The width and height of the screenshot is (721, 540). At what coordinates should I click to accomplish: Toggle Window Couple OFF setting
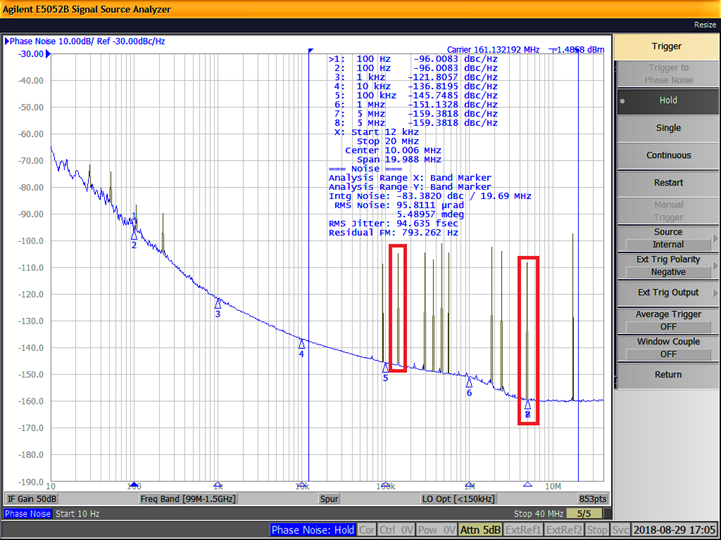click(x=667, y=347)
